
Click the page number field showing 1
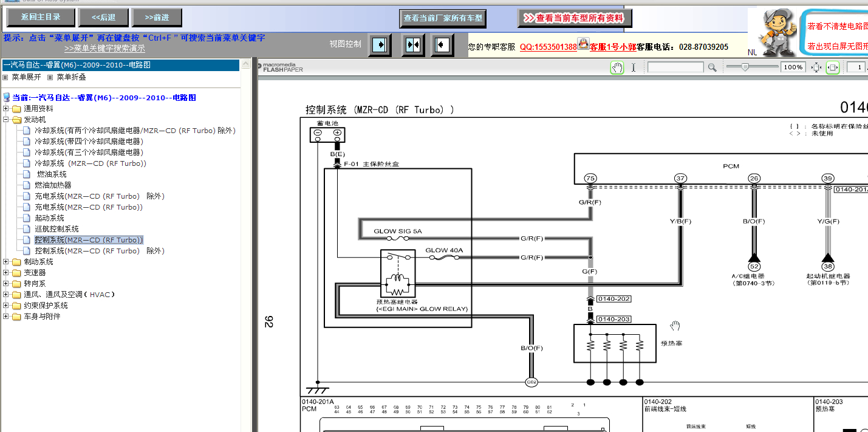[x=857, y=67]
